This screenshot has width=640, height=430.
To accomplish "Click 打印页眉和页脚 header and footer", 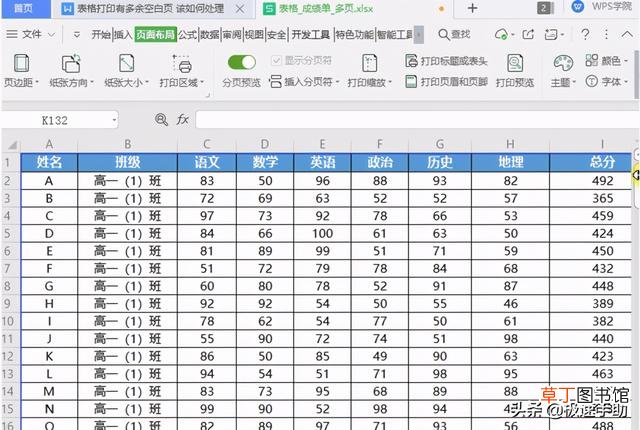I will [x=446, y=82].
